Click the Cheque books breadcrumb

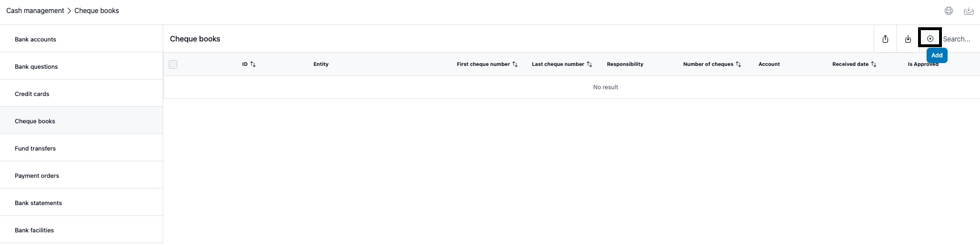(97, 11)
